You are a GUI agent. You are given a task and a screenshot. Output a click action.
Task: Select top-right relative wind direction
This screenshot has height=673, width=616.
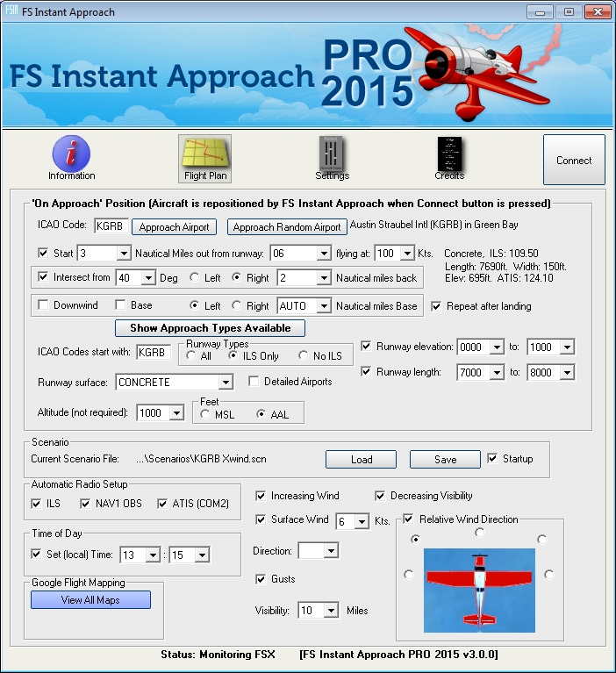542,539
